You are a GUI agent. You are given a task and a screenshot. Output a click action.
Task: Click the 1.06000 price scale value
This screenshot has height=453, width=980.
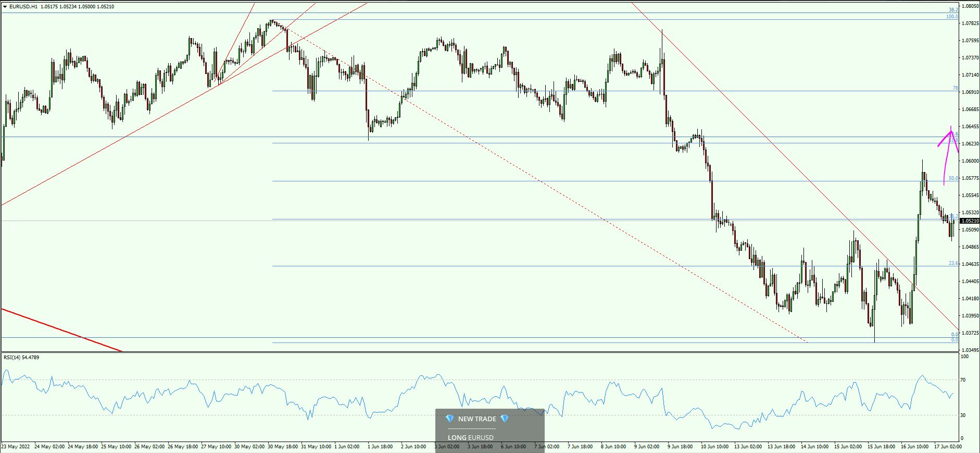(970, 161)
